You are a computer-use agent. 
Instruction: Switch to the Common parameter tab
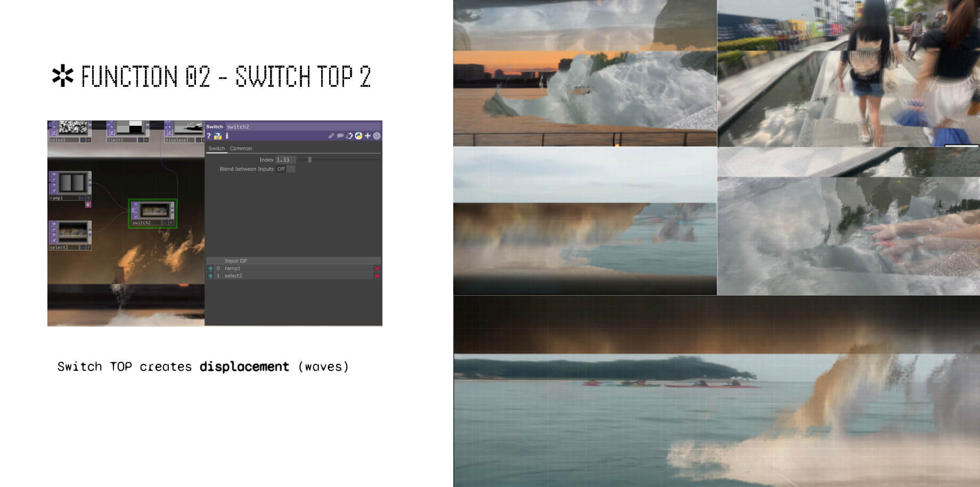click(x=241, y=149)
